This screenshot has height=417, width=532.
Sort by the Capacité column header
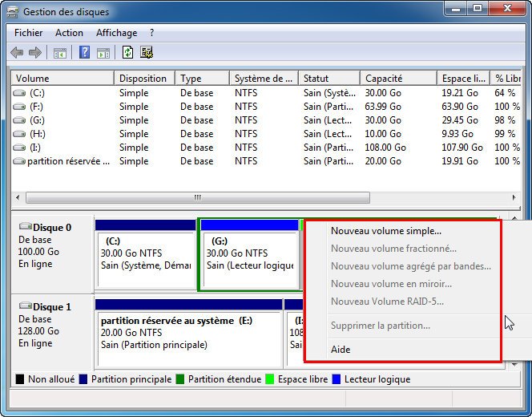398,79
